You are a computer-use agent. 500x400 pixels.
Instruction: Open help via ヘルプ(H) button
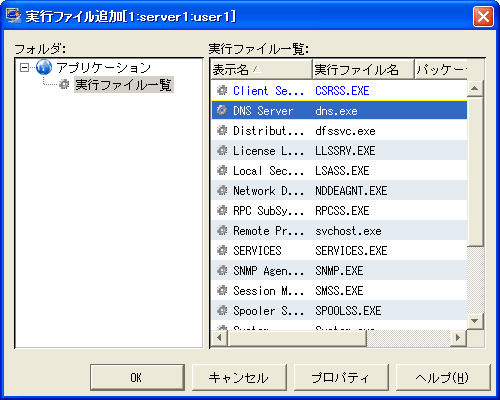(443, 377)
